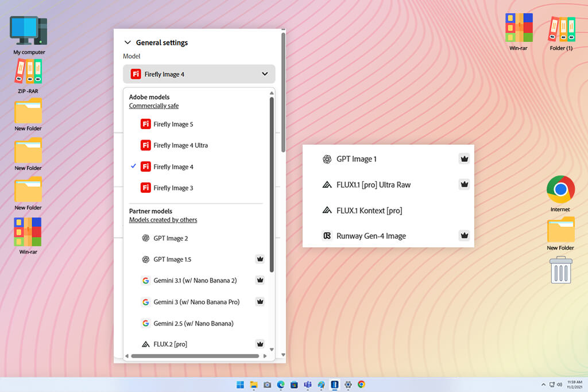The height and width of the screenshot is (392, 588).
Task: Click the model list vertical scrollbar thumb
Action: (x=272, y=185)
